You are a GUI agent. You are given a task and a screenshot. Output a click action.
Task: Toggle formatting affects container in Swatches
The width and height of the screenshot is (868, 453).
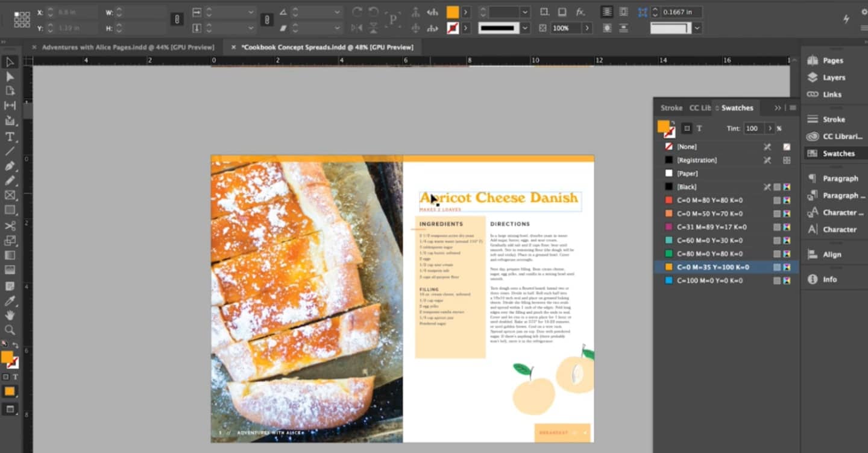point(687,128)
